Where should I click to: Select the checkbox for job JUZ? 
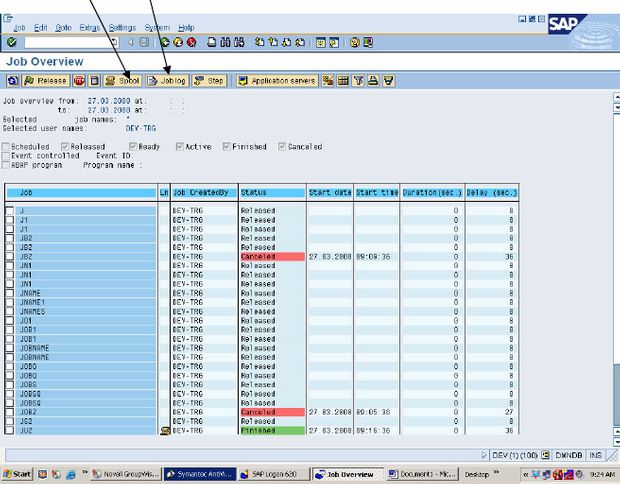point(9,430)
